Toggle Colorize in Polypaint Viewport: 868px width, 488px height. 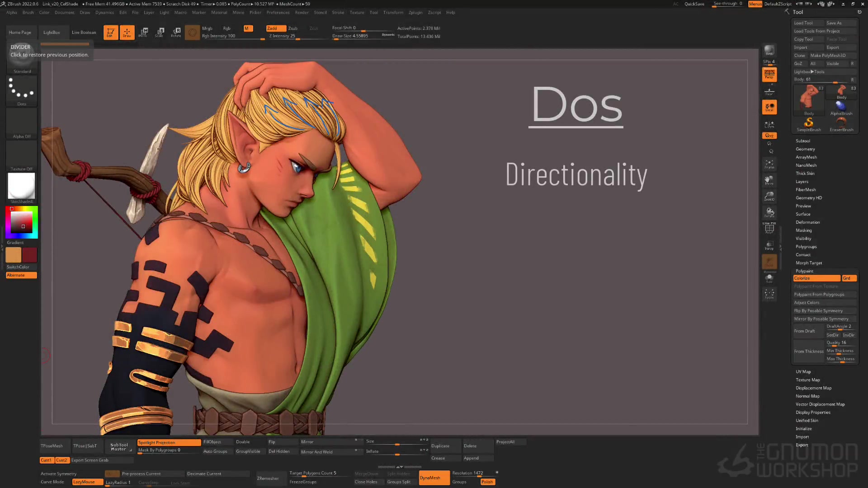[x=816, y=278]
